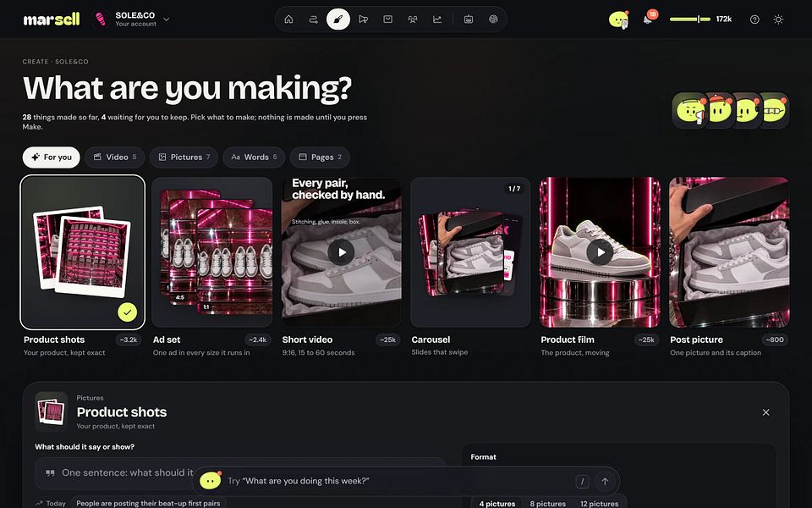Image resolution: width=812 pixels, height=508 pixels.
Task: Open the curved-arrow flow icon in the nav bar
Action: (x=313, y=19)
